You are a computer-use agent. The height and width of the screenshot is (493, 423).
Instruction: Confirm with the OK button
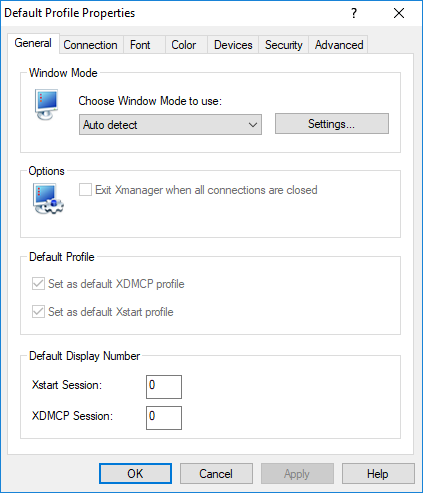(135, 473)
